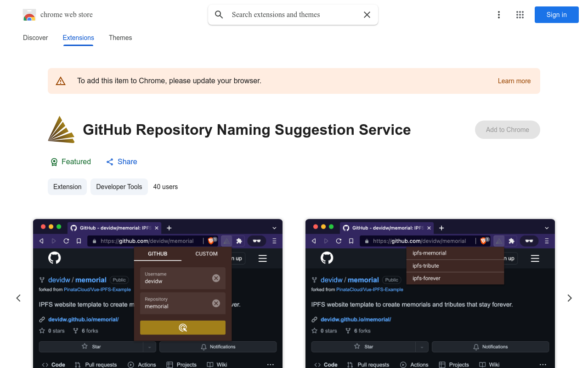The height and width of the screenshot is (368, 588).
Task: Select the Extension category chip
Action: (67, 187)
